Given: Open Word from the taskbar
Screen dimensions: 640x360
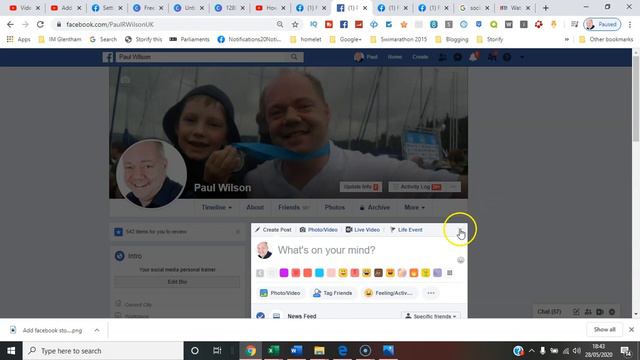Looking at the screenshot, I should pyautogui.click(x=296, y=351).
